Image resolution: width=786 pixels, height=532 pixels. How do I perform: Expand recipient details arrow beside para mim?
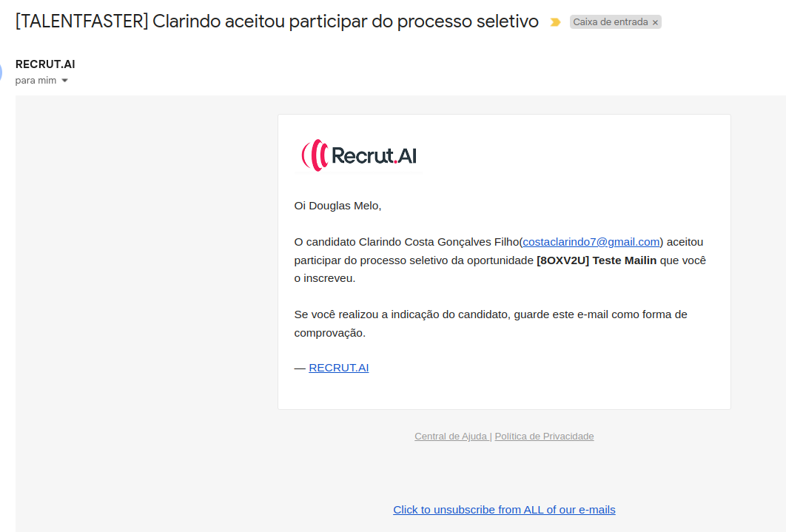click(x=65, y=81)
